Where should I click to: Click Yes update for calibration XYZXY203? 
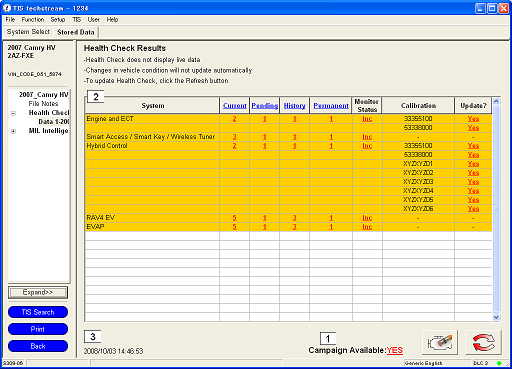click(x=473, y=182)
